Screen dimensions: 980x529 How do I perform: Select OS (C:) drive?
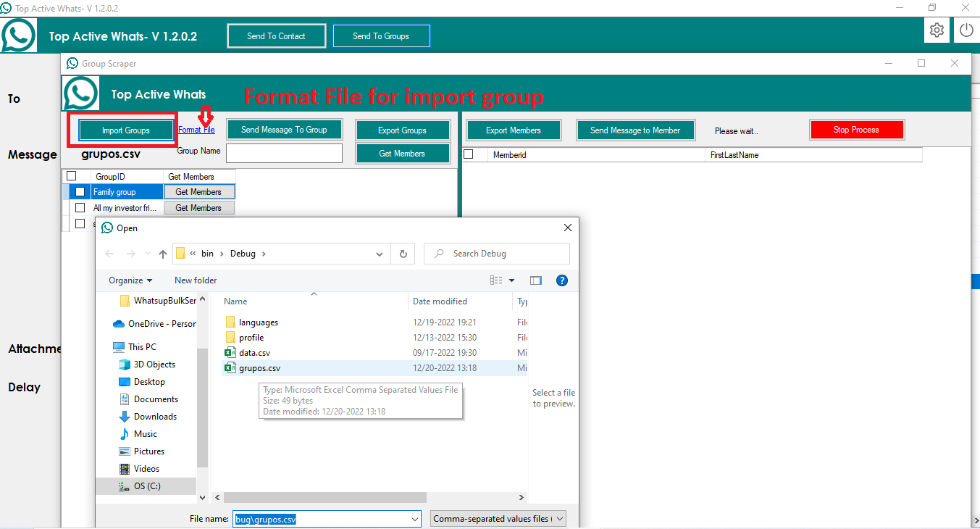click(147, 486)
